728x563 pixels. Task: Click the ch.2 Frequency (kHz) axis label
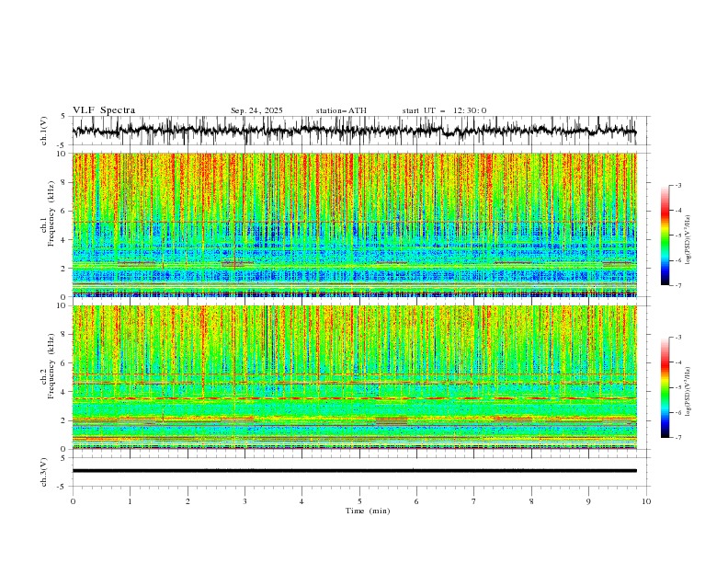coord(48,366)
